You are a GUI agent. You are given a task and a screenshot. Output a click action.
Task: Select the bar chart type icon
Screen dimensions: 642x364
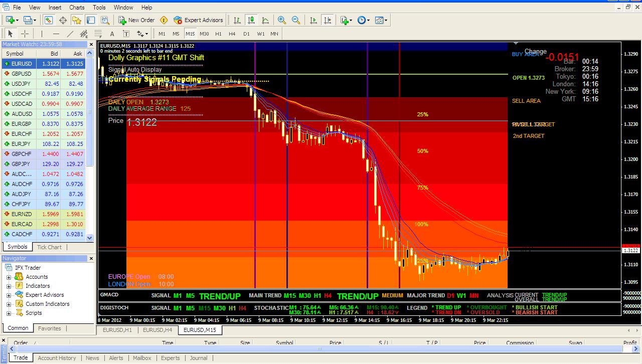pos(237,20)
